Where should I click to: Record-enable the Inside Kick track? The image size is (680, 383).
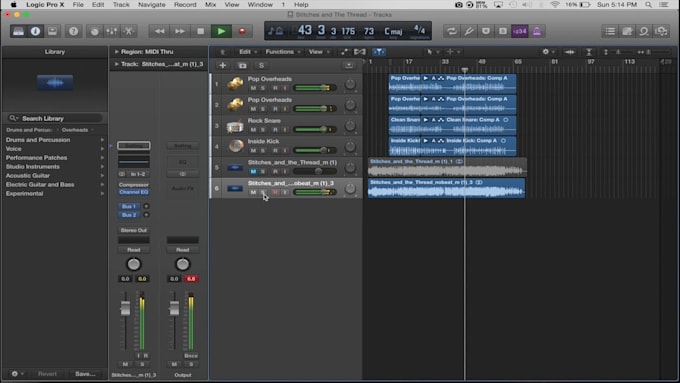(x=275, y=151)
